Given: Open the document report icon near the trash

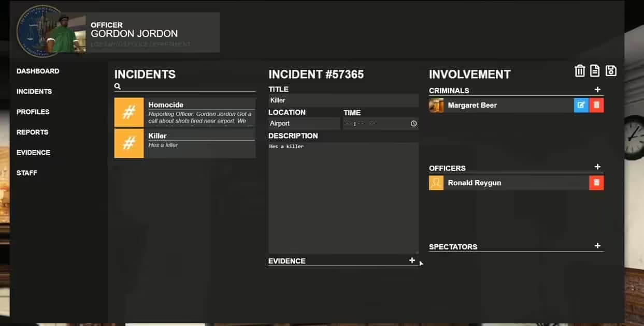Looking at the screenshot, I should (595, 70).
